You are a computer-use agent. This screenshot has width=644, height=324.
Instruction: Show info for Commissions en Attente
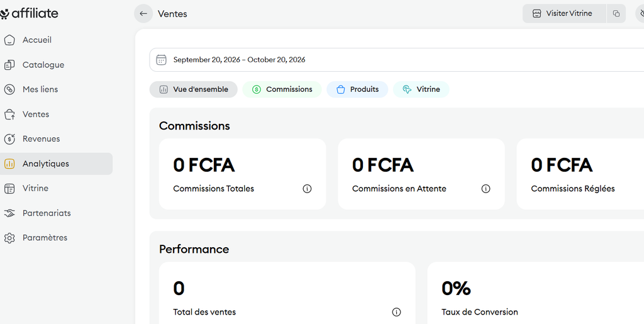coord(486,189)
